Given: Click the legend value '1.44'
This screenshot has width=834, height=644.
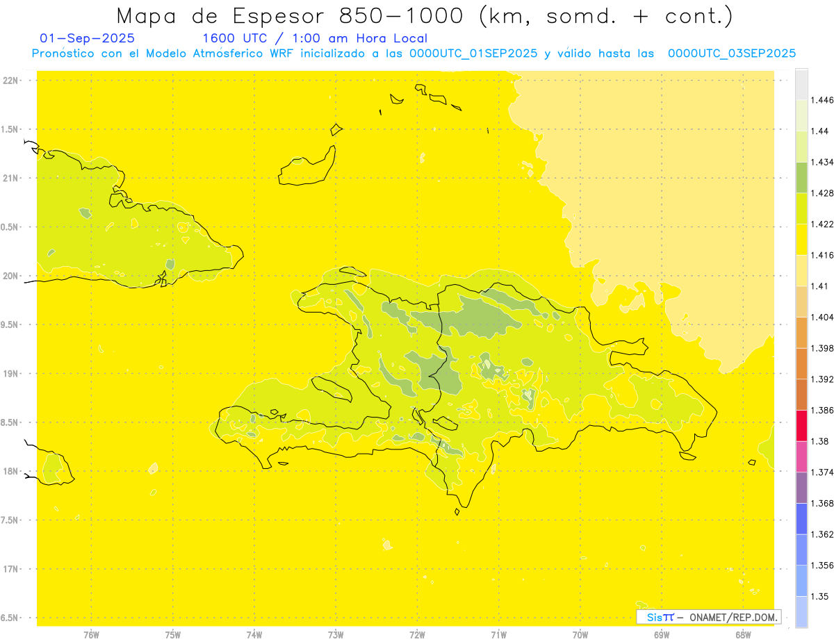Looking at the screenshot, I should tap(821, 131).
